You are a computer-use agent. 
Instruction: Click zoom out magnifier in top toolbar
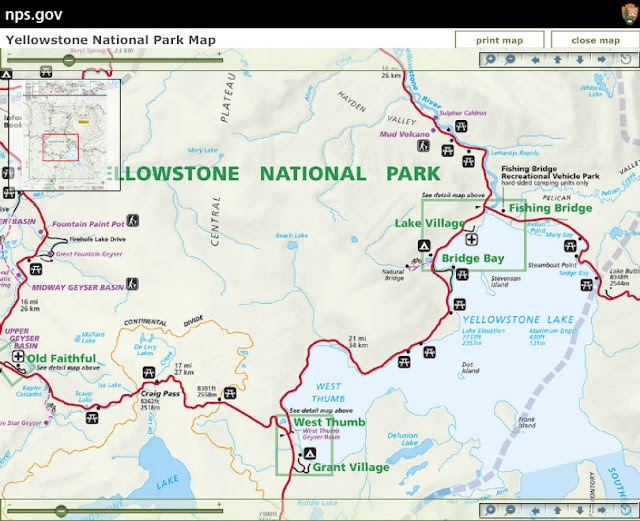pos(510,60)
